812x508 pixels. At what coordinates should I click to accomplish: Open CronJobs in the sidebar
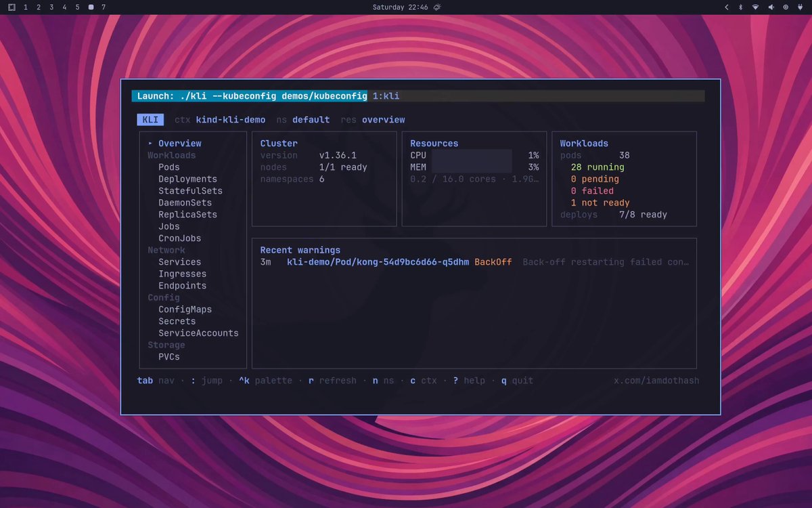pos(180,238)
